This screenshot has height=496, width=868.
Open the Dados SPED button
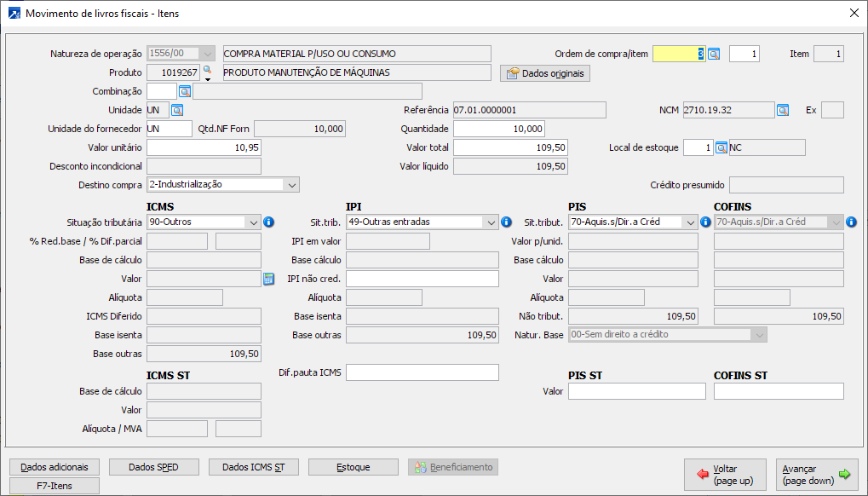[153, 467]
